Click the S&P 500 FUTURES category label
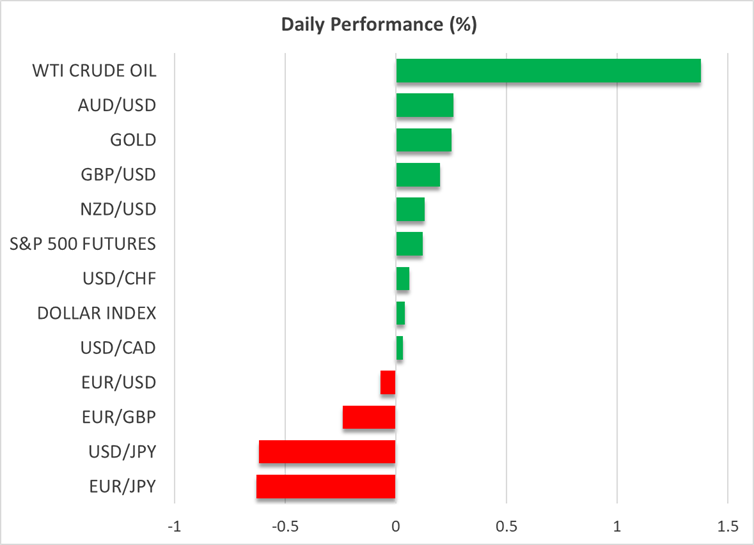This screenshot has height=545, width=754. click(96, 244)
